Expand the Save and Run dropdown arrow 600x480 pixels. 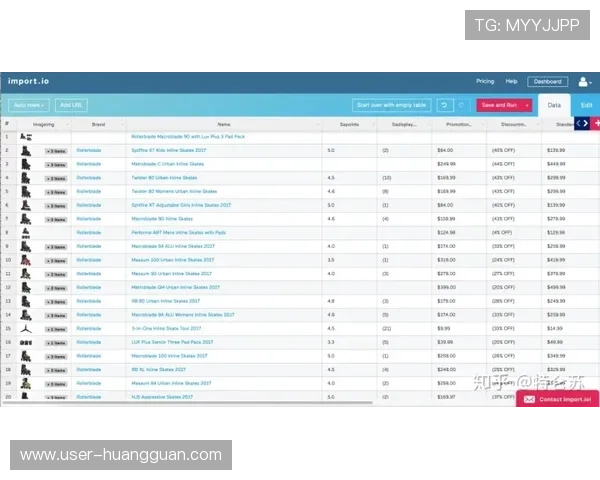point(527,105)
